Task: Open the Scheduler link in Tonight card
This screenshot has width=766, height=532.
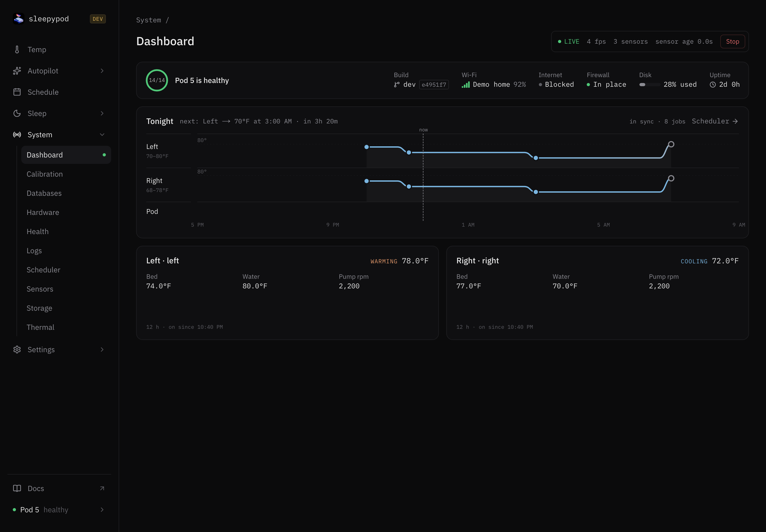Action: point(715,121)
